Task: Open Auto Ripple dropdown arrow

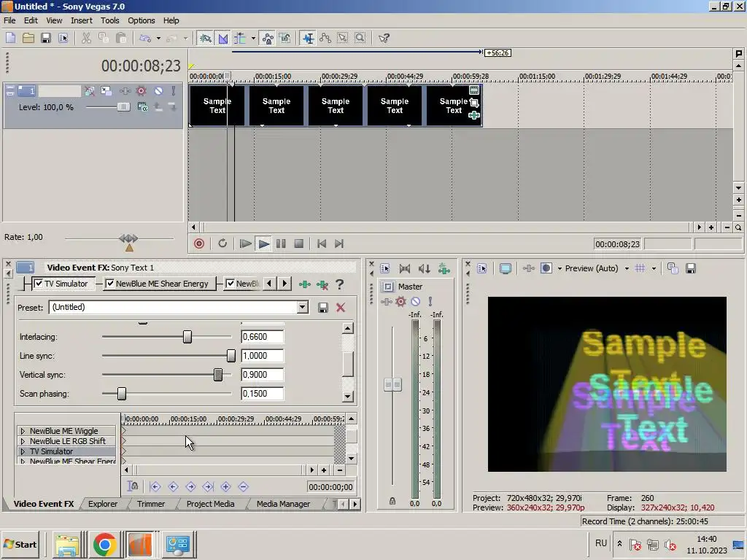Action: click(253, 38)
